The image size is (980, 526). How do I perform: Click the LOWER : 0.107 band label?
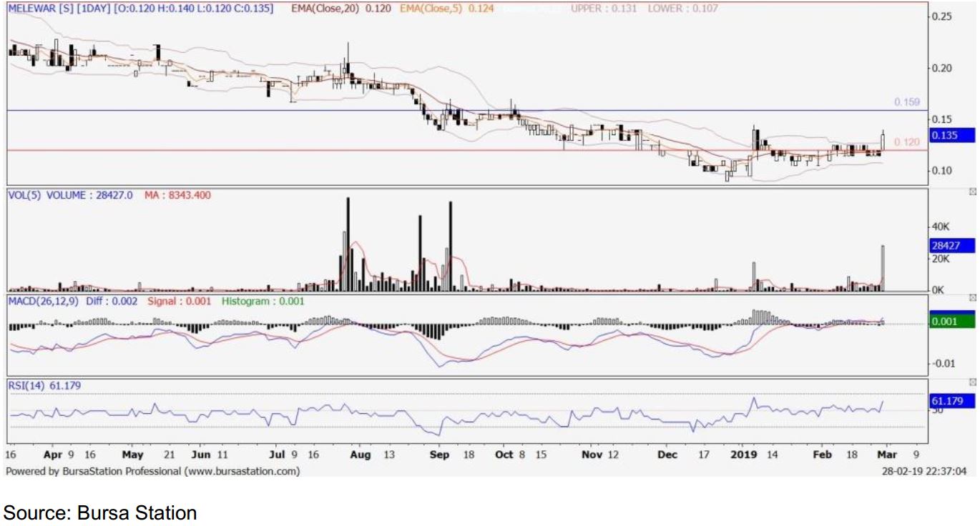(x=684, y=9)
